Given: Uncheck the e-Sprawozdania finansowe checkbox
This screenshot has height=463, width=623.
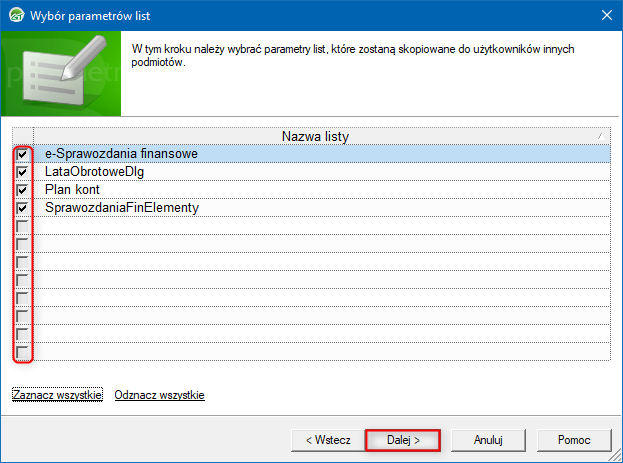Looking at the screenshot, I should [x=23, y=154].
